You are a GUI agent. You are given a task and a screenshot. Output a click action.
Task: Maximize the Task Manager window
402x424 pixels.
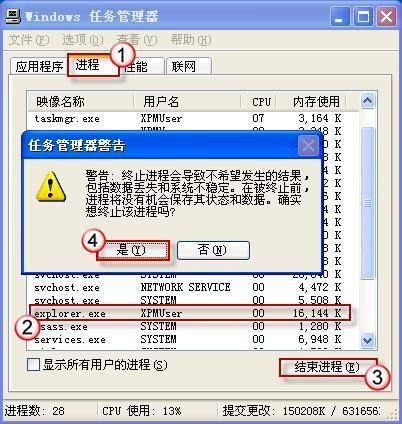pos(363,17)
